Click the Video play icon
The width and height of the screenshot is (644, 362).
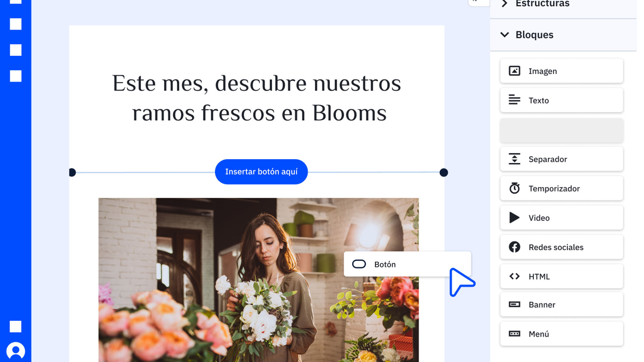[514, 218]
